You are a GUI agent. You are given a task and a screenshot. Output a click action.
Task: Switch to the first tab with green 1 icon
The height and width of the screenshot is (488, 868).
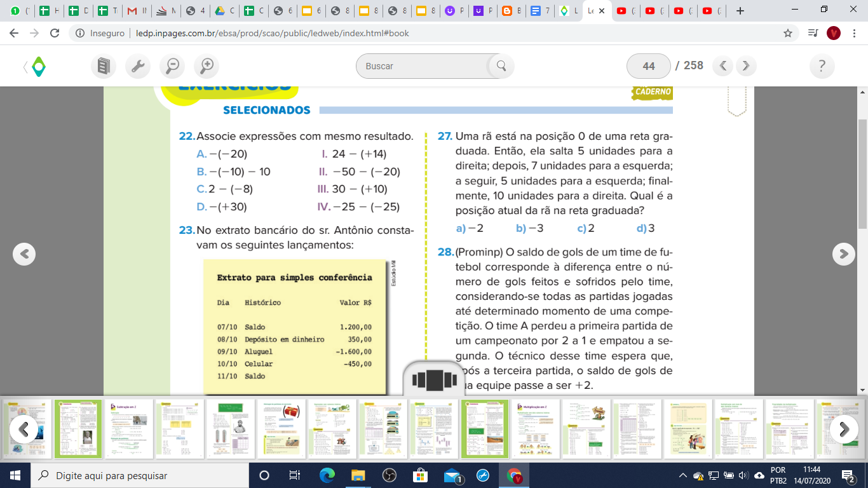pos(20,11)
